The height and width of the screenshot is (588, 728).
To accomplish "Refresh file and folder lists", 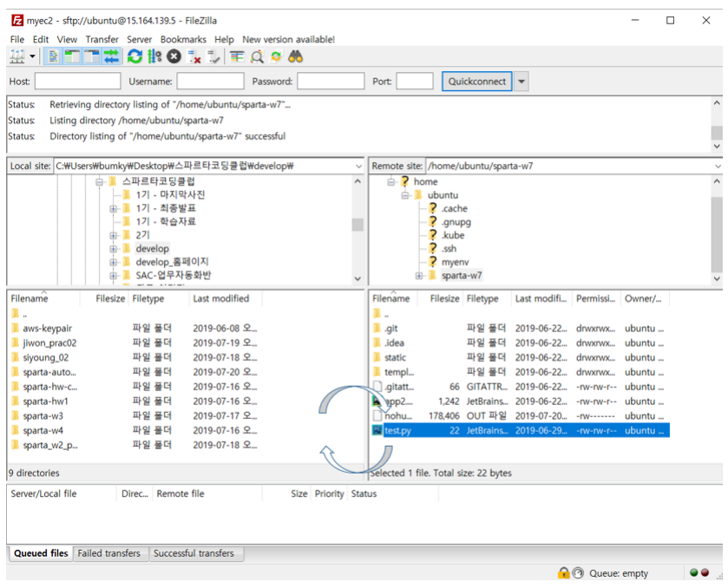I will tap(134, 56).
